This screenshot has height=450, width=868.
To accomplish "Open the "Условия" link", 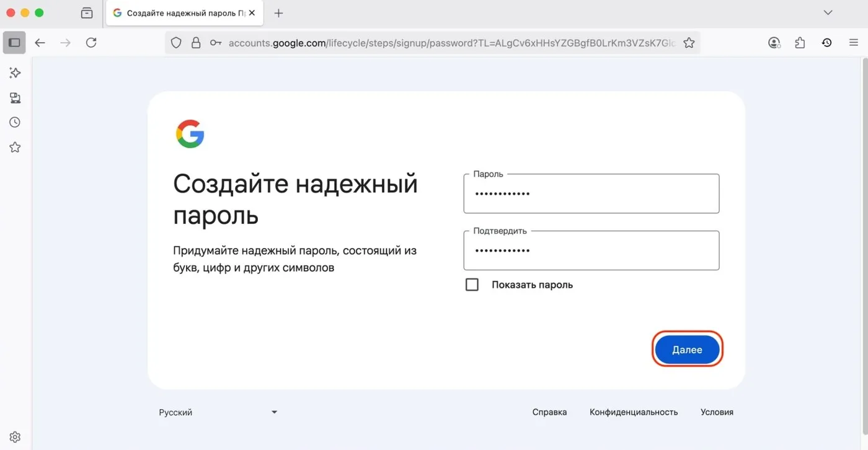I will tap(717, 412).
